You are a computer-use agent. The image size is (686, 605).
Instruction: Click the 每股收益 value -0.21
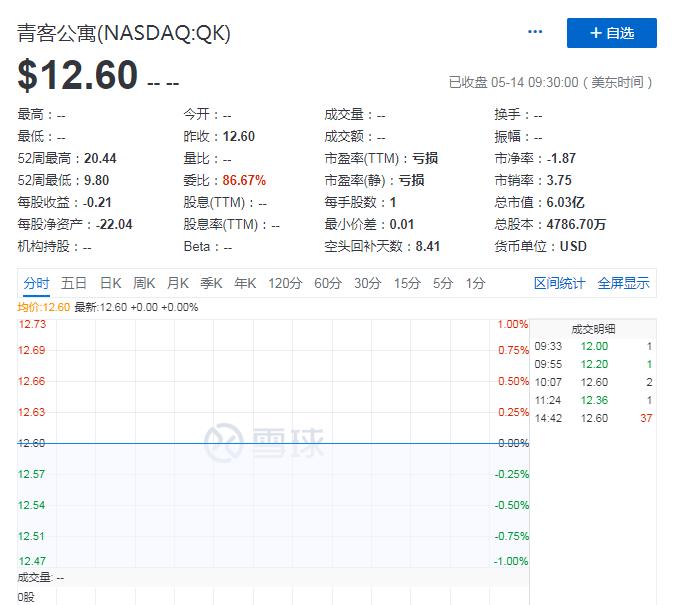click(x=97, y=202)
